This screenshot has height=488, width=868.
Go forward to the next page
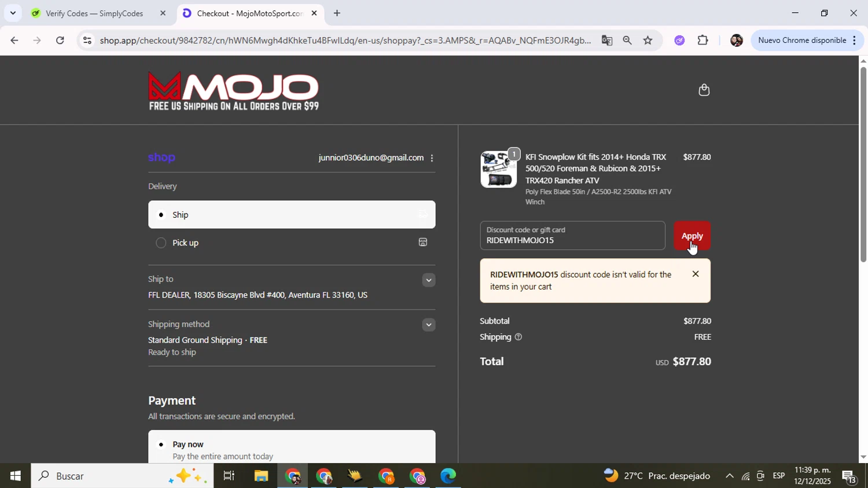pyautogui.click(x=37, y=41)
